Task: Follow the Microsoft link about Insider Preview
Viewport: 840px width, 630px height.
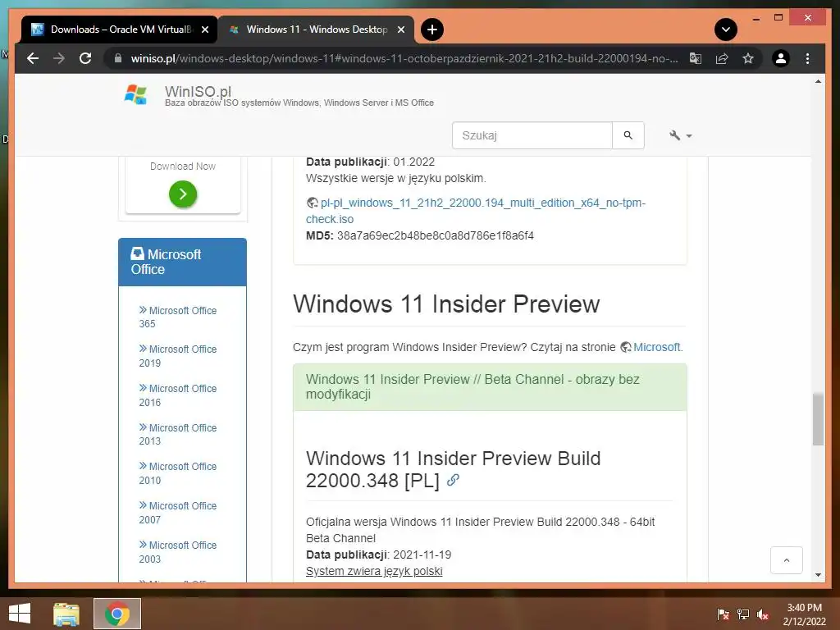Action: (x=657, y=347)
